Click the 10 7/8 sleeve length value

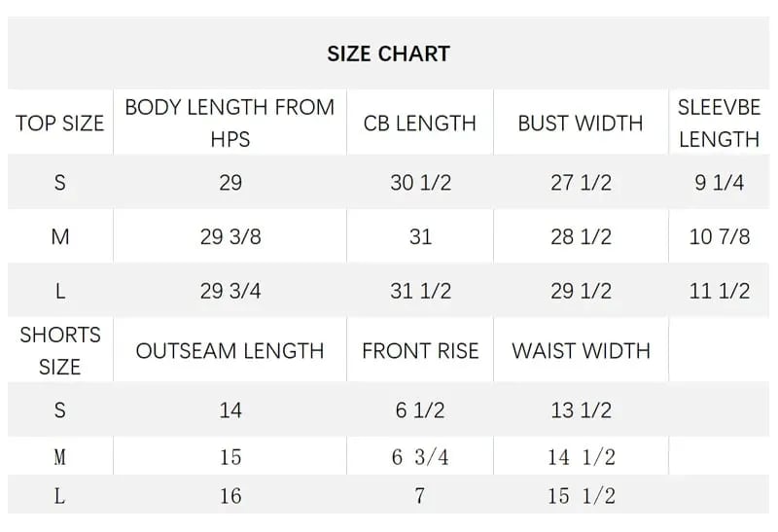click(719, 236)
